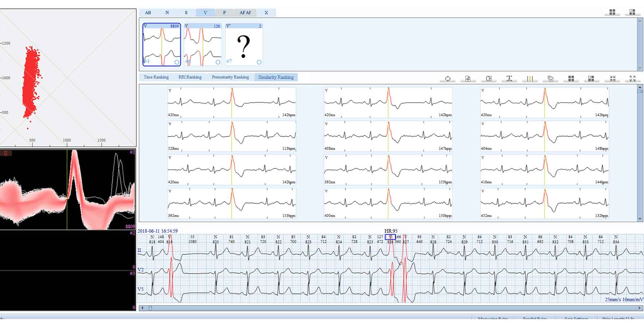Click down arrow of beat list scrollbar
Image resolution: width=644 pixels, height=326 pixels.
point(640,219)
